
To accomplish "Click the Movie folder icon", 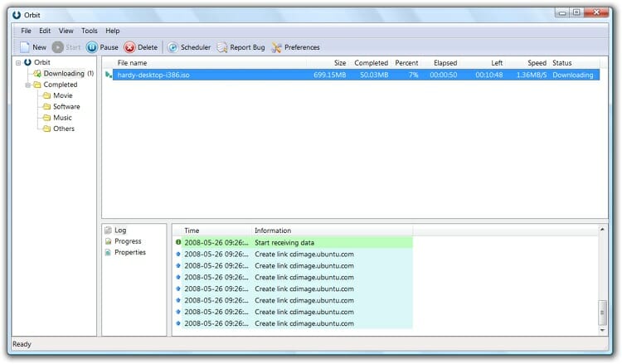I will click(46, 95).
